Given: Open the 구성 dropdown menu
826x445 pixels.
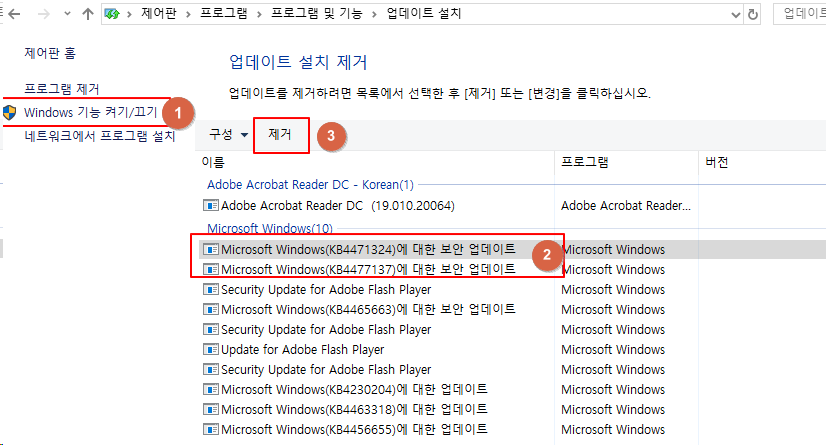Looking at the screenshot, I should click(228, 135).
